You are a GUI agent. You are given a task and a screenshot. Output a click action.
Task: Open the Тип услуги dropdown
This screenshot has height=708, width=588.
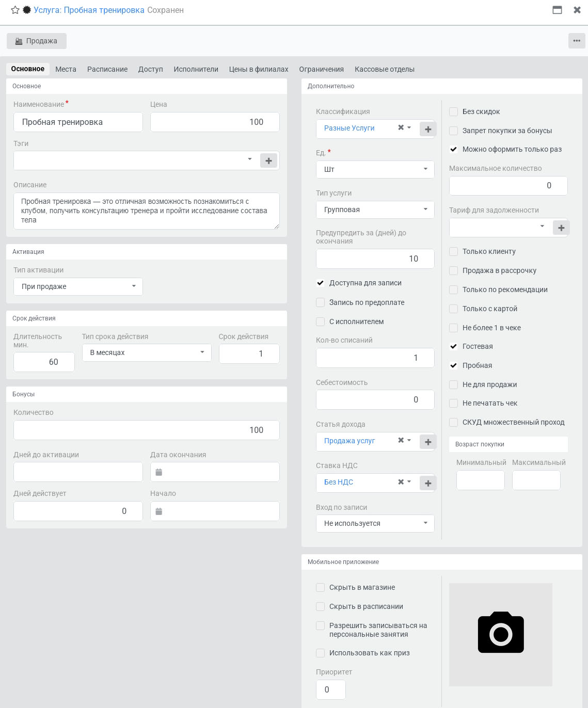coord(375,210)
